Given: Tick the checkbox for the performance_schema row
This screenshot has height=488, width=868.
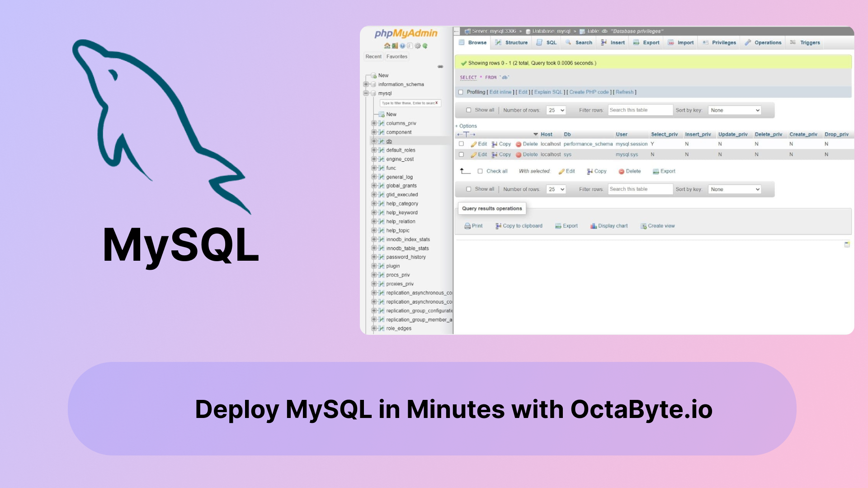Looking at the screenshot, I should point(461,144).
